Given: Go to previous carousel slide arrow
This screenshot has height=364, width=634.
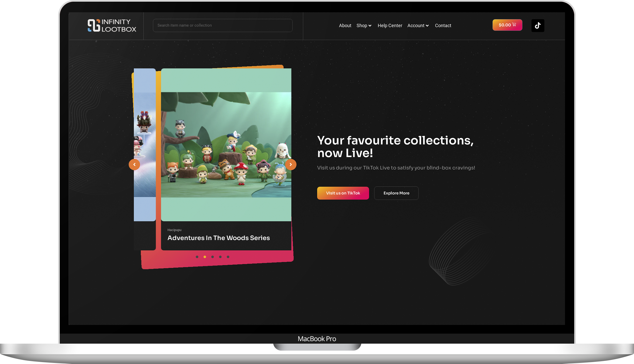Looking at the screenshot, I should pos(134,165).
